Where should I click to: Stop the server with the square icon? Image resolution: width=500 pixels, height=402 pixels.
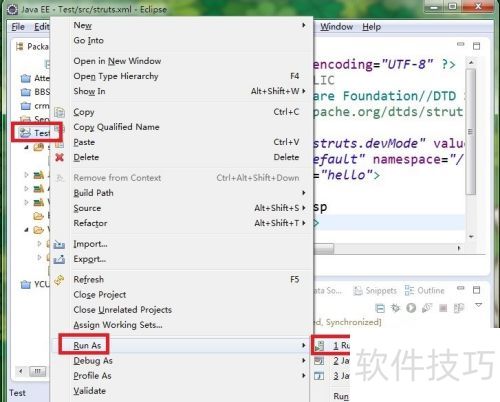[x=443, y=308]
